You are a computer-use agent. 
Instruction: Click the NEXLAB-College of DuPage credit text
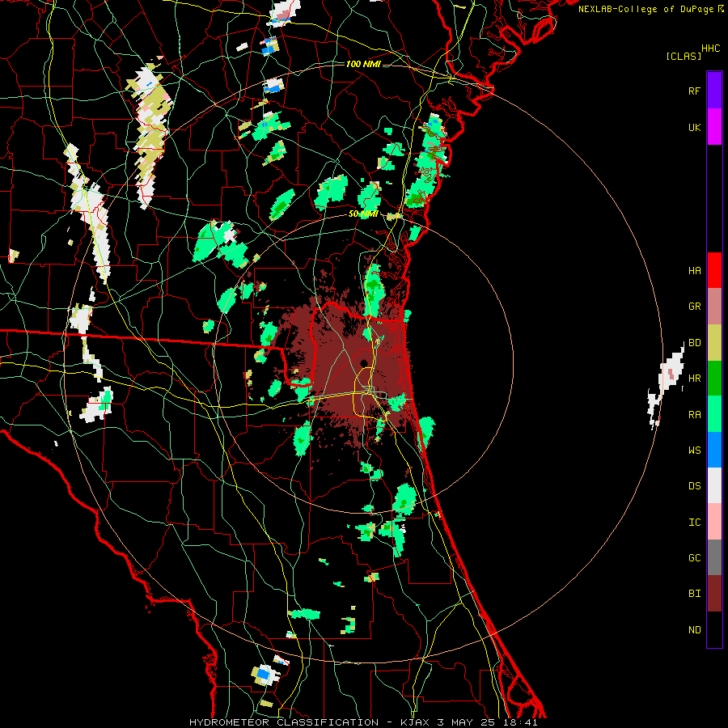pyautogui.click(x=650, y=9)
